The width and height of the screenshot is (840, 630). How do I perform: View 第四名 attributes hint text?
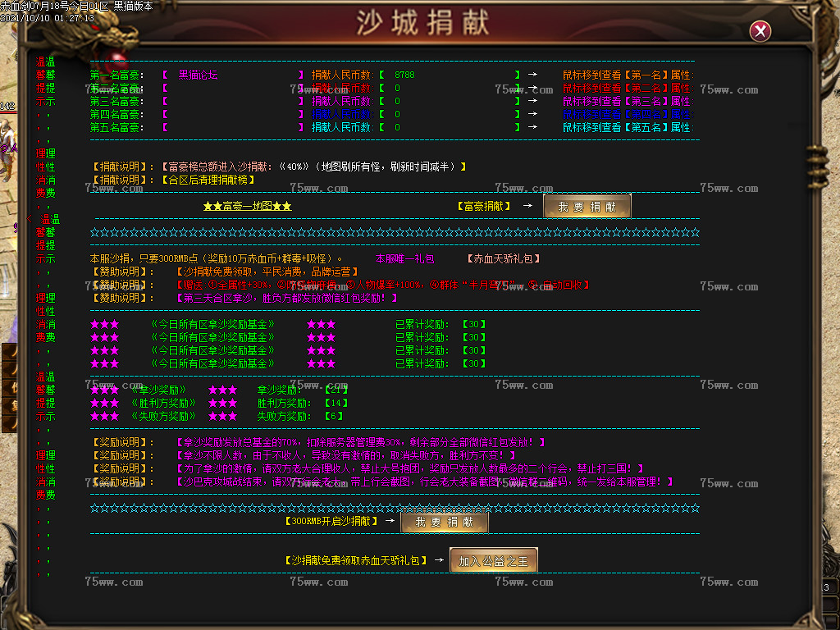click(x=628, y=114)
